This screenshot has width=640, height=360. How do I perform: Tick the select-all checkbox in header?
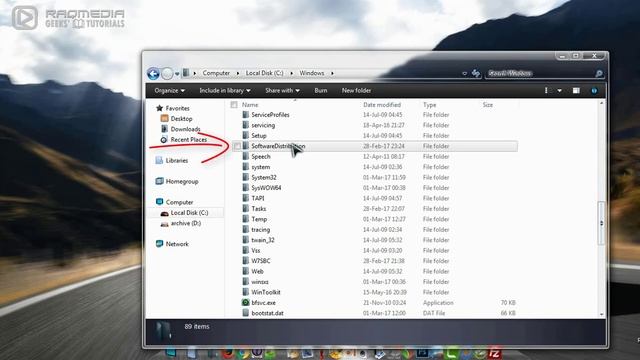coord(234,105)
